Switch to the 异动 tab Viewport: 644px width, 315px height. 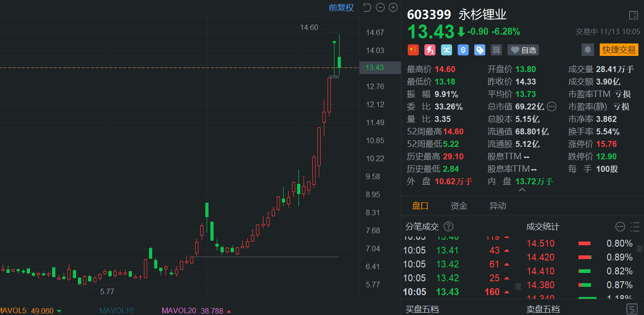point(498,206)
